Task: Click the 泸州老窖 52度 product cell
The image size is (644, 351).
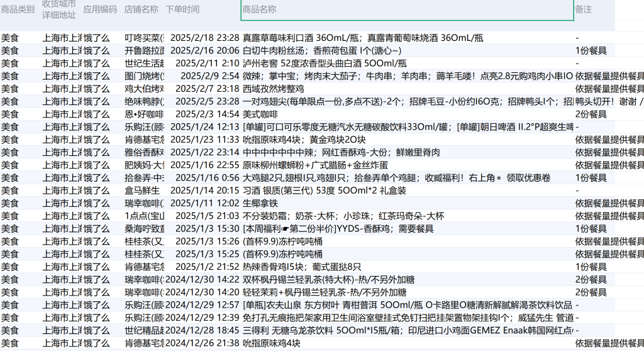Action: click(407, 64)
